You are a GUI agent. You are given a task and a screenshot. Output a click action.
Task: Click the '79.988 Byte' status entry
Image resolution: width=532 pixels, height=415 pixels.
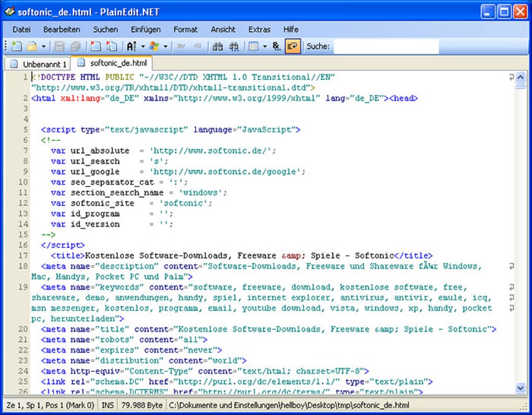pyautogui.click(x=142, y=405)
